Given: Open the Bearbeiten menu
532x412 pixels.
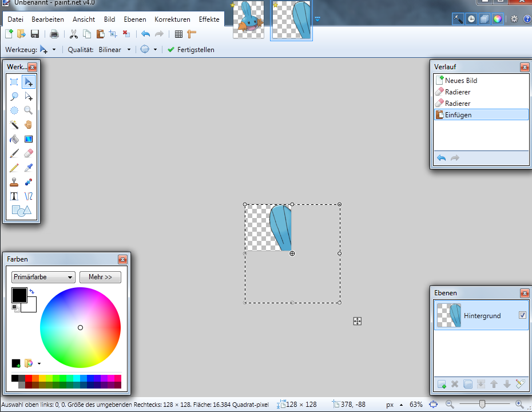Looking at the screenshot, I should [x=47, y=19].
